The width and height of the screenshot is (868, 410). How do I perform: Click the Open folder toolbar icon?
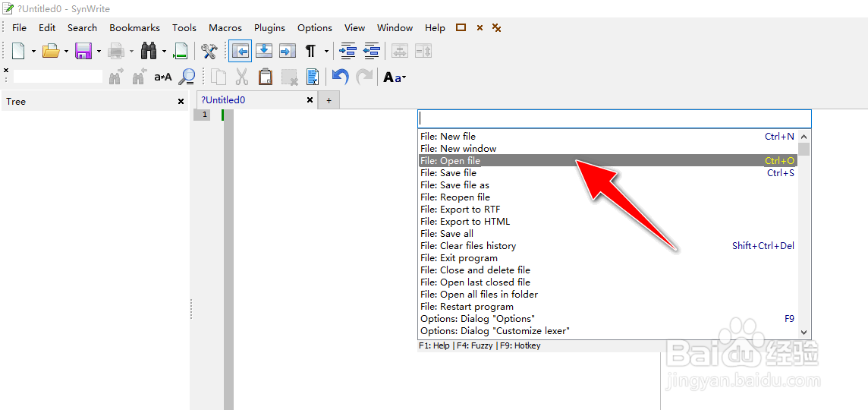click(51, 51)
